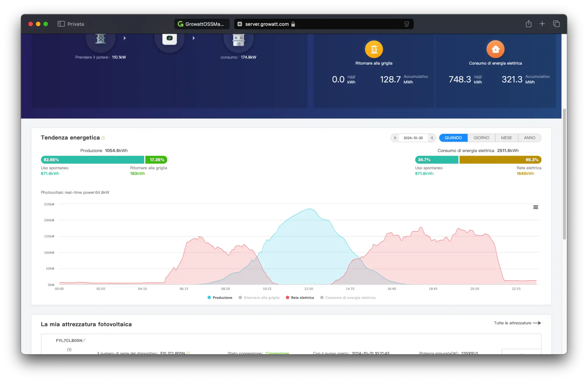Screen dimensions: 588x382
Task: Click the inverter device icon in flow diagram
Action: click(x=170, y=39)
